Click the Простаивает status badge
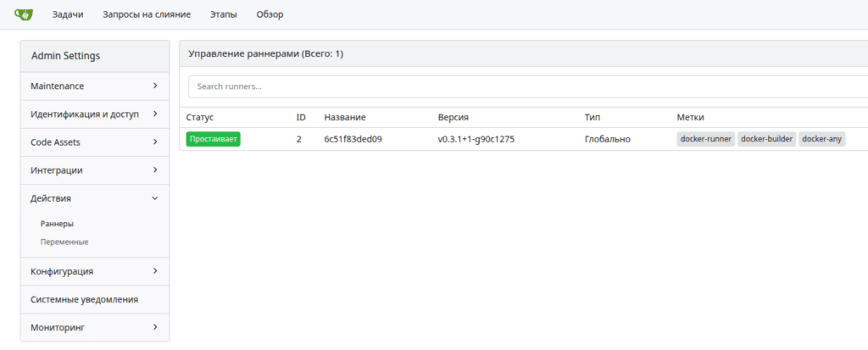Viewport: 868px width, 350px height. coord(214,139)
